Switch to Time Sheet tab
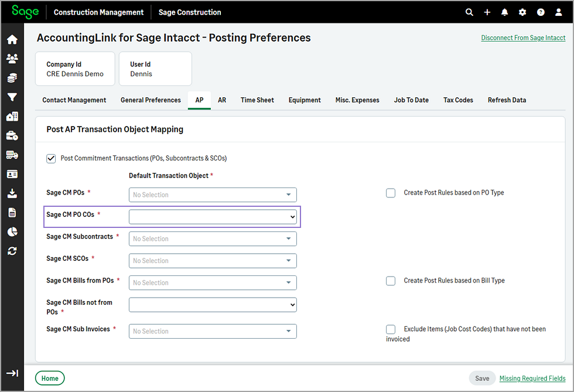 257,100
